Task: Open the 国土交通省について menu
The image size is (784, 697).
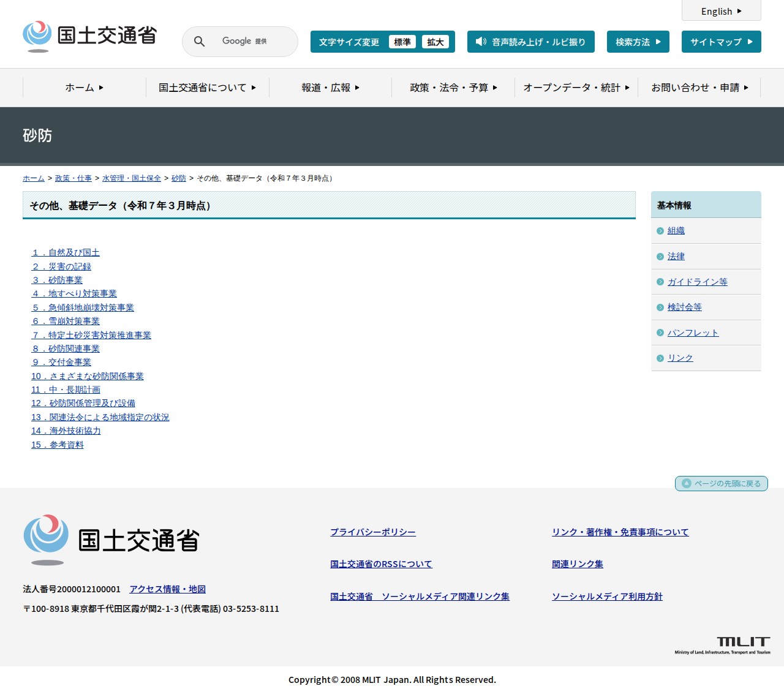Action: [x=208, y=88]
